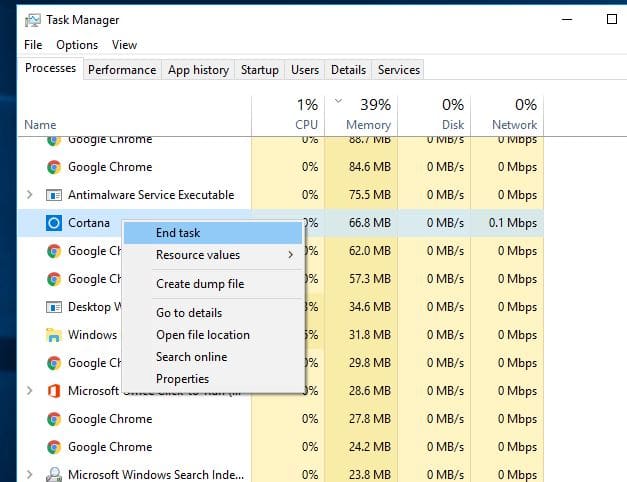Choose Create dump file
This screenshot has width=627, height=482.
(x=213, y=284)
